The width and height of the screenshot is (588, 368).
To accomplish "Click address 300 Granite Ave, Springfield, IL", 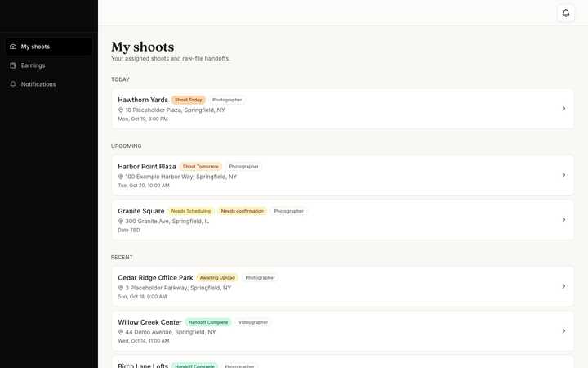I will (x=167, y=221).
